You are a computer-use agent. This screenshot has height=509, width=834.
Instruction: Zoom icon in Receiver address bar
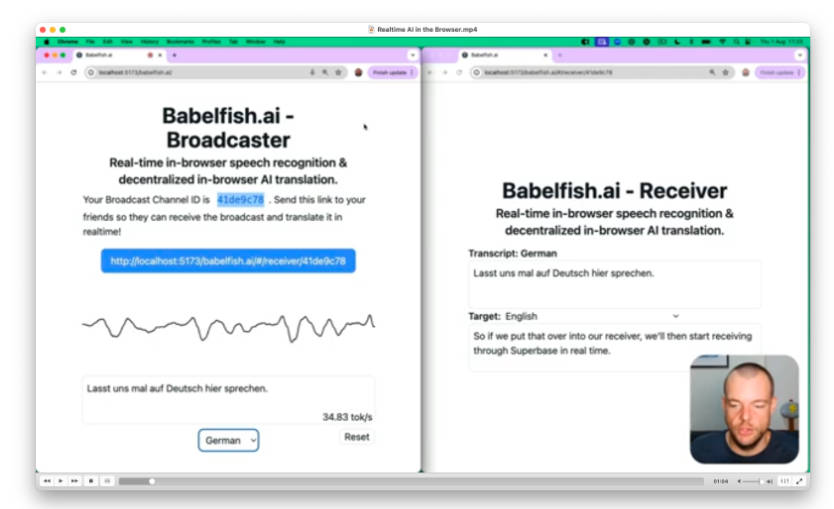pyautogui.click(x=712, y=72)
